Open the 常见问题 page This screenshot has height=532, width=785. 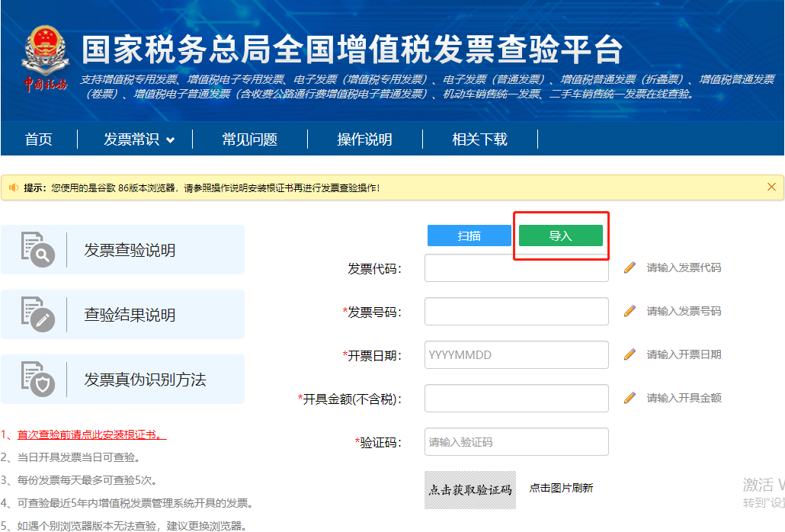[x=249, y=139]
